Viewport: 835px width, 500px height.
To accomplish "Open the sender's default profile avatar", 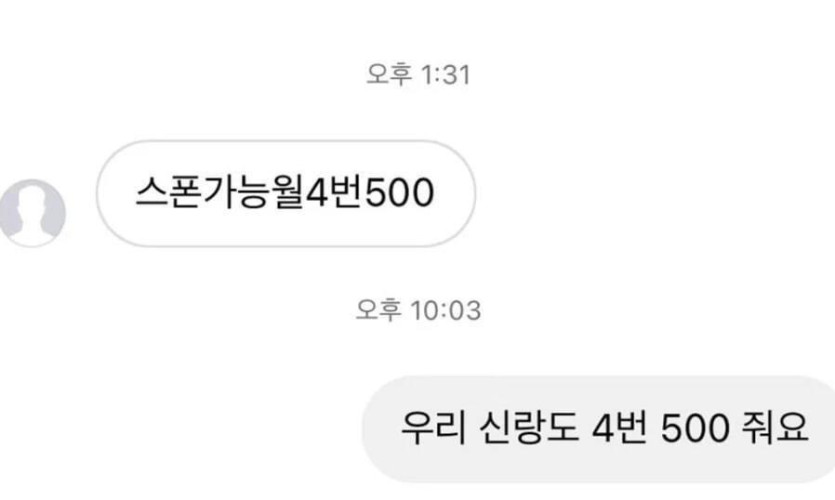I will tap(32, 213).
